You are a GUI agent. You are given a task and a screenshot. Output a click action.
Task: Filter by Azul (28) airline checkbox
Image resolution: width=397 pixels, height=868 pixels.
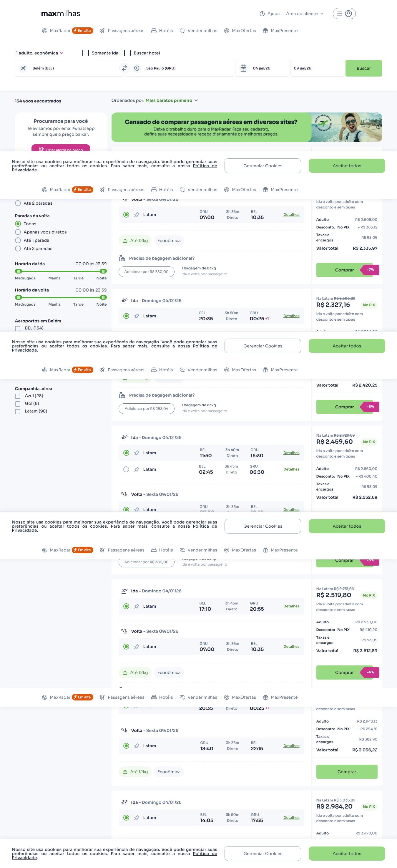[18, 396]
